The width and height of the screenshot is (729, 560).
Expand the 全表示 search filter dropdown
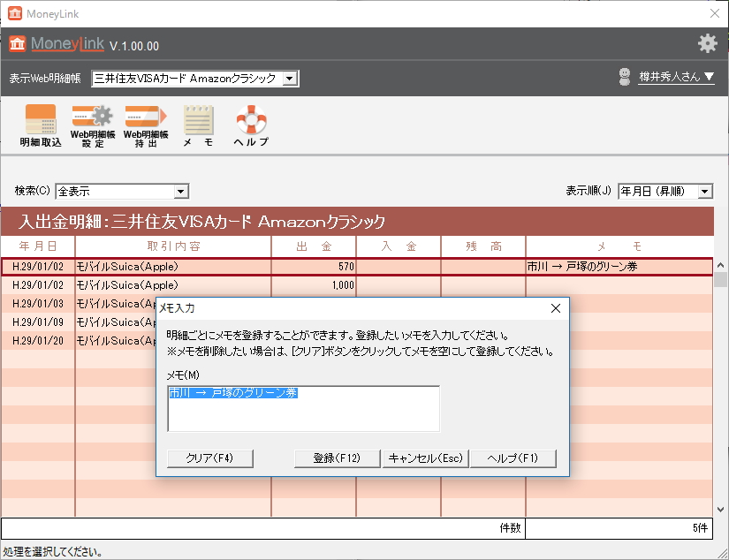pyautogui.click(x=181, y=191)
